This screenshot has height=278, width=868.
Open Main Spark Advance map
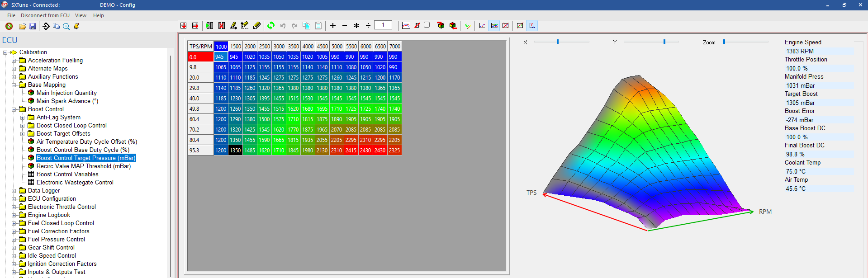pos(67,101)
